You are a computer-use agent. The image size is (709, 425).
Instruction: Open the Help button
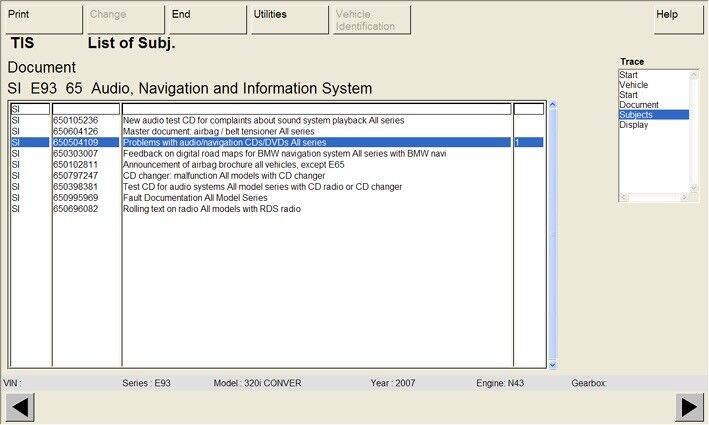[679, 19]
